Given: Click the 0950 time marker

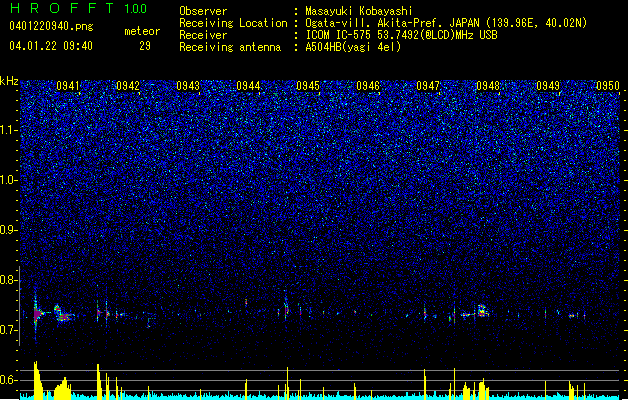Looking at the screenshot, I should [608, 86].
